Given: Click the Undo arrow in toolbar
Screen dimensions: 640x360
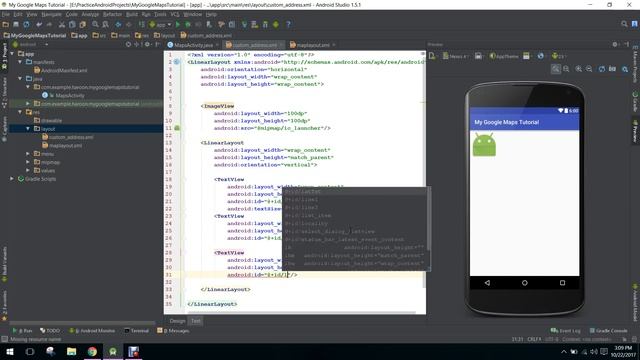Looking at the screenshot, I should pyautogui.click(x=39, y=24).
